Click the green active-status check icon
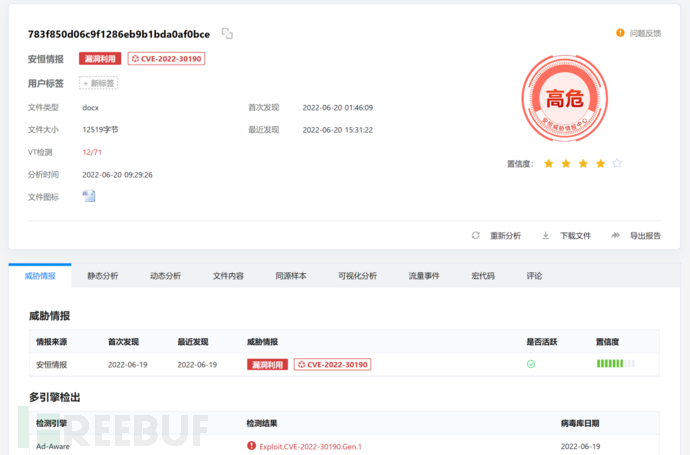Screen dimensions: 690x455 [x=531, y=364]
